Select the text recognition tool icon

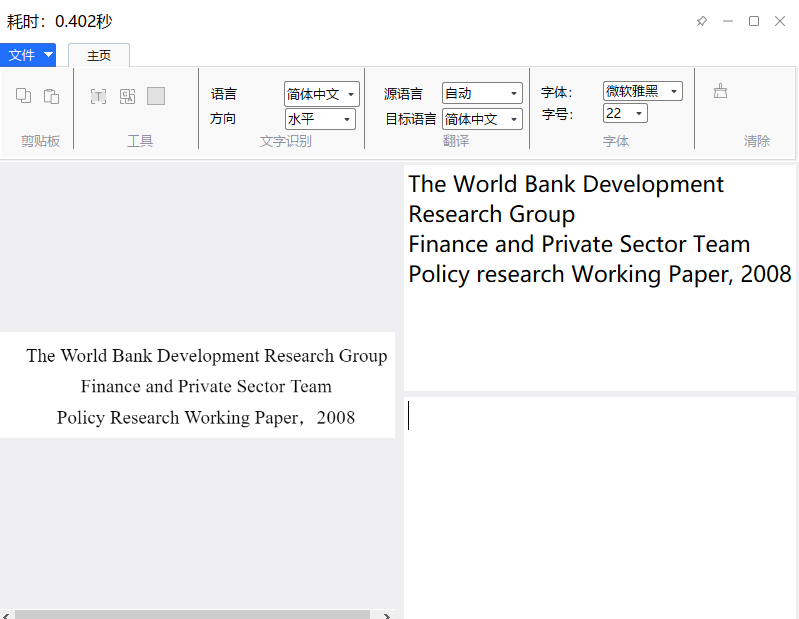98,96
